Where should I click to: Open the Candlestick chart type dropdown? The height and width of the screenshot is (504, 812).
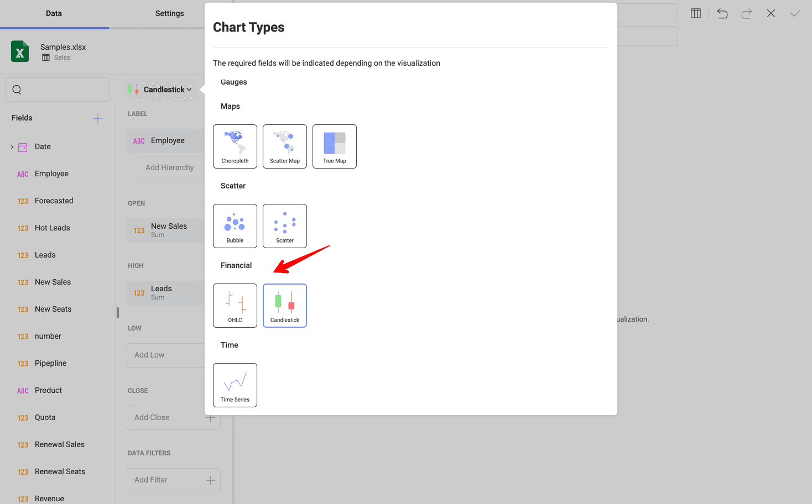160,90
